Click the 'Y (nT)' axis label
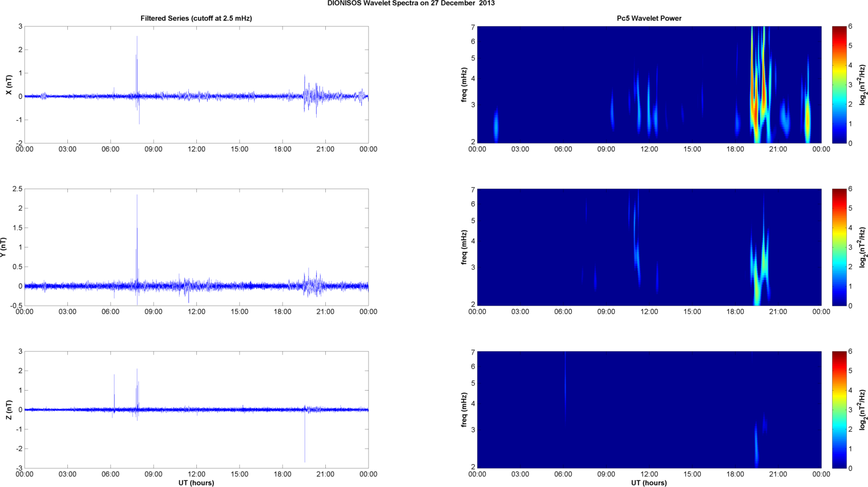 4,247
